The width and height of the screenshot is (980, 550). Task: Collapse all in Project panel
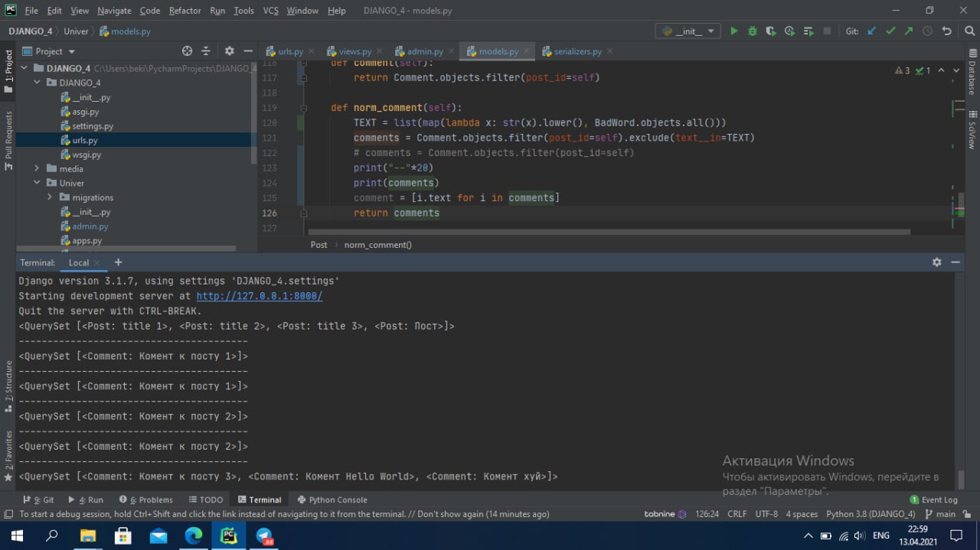pyautogui.click(x=206, y=51)
